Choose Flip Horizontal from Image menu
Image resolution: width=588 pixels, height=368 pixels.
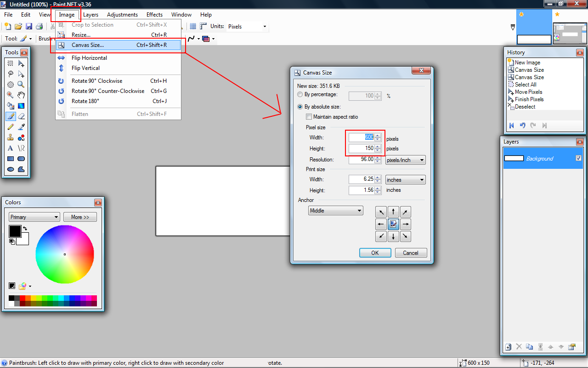89,58
